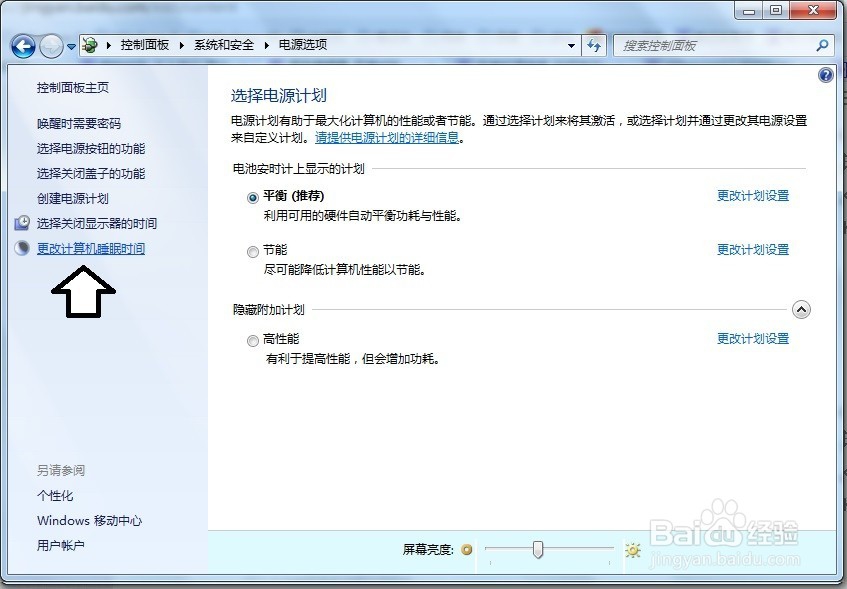Open 请提供电源计划的详细信息 link
The image size is (847, 589).
(388, 137)
